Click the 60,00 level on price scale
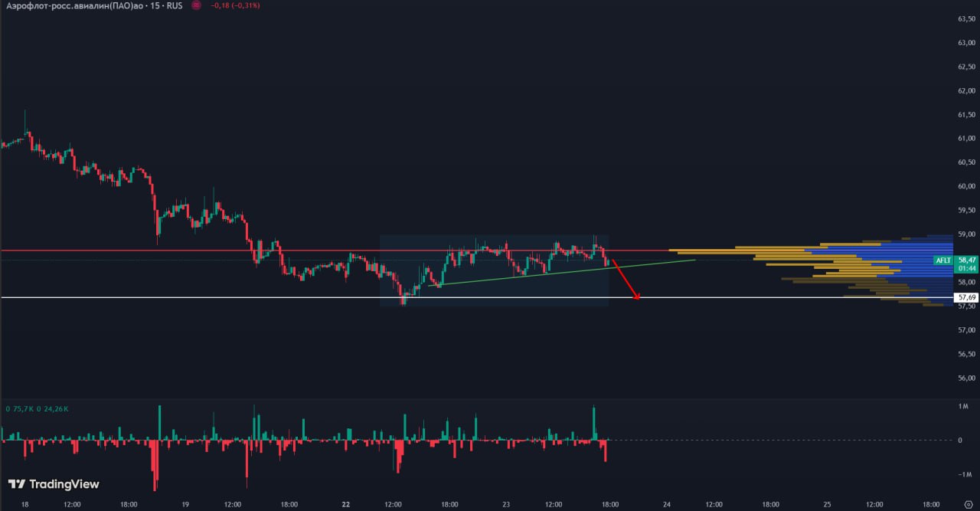Screen dimensions: 980x511 click(966, 186)
